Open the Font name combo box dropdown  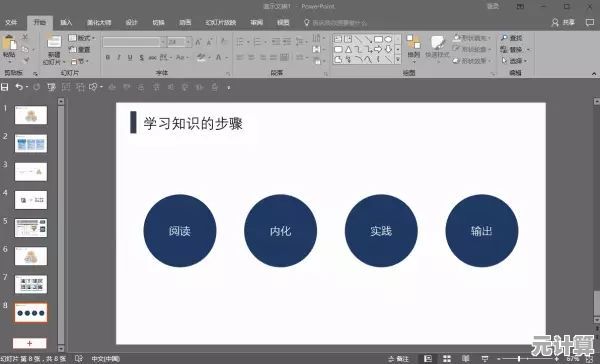(x=163, y=42)
